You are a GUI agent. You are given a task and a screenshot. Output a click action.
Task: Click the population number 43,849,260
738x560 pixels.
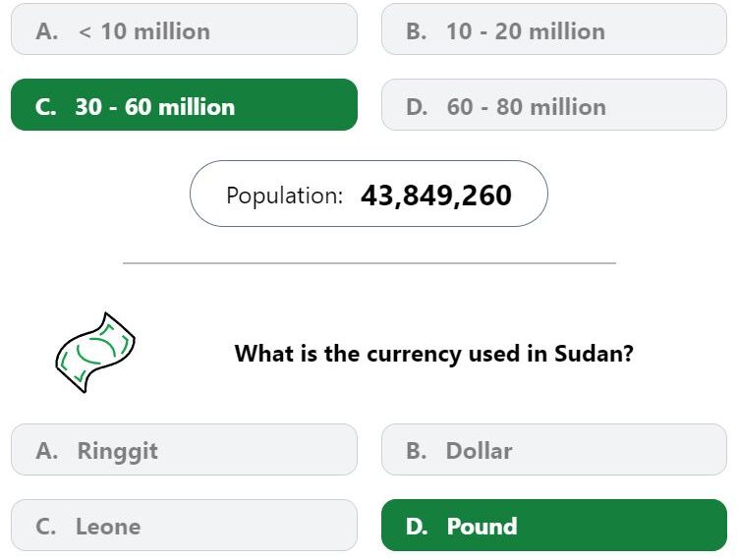point(436,196)
